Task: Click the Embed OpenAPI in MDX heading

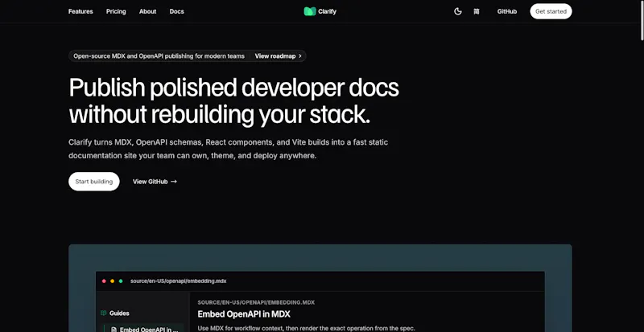Action: (x=244, y=314)
